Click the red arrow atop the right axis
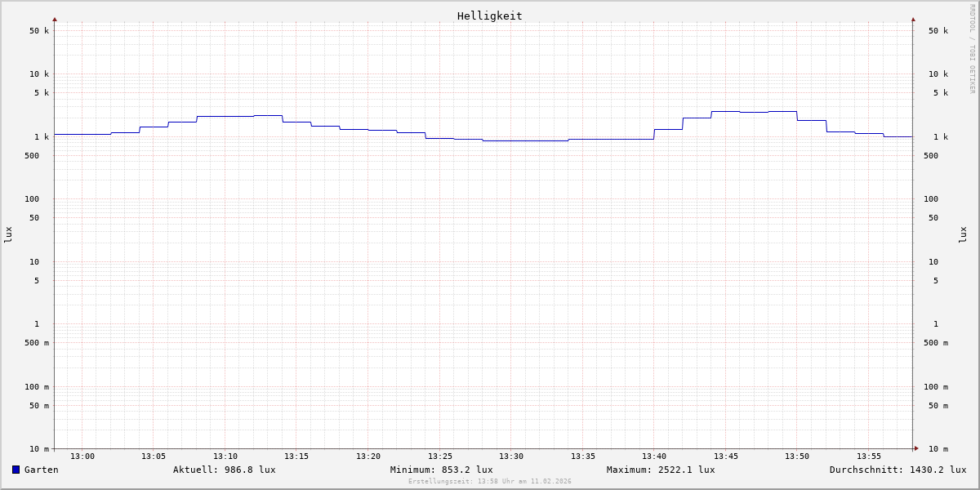980x490 pixels. 913,20
